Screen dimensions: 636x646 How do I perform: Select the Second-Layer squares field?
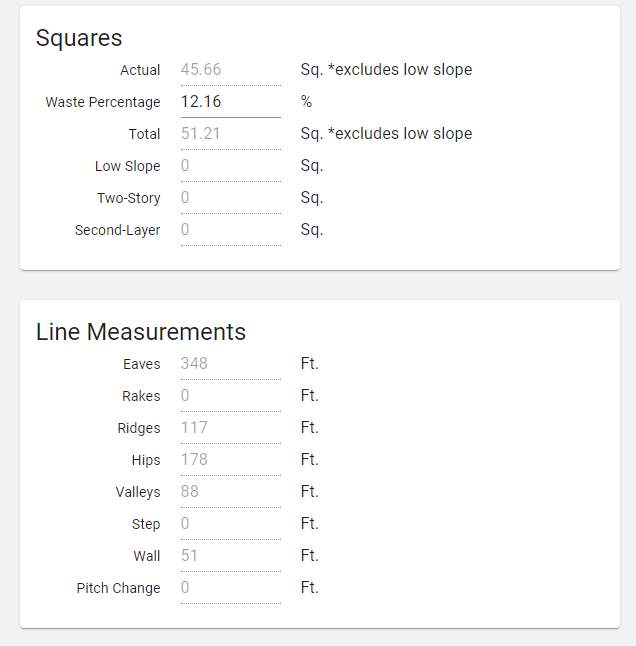(231, 229)
